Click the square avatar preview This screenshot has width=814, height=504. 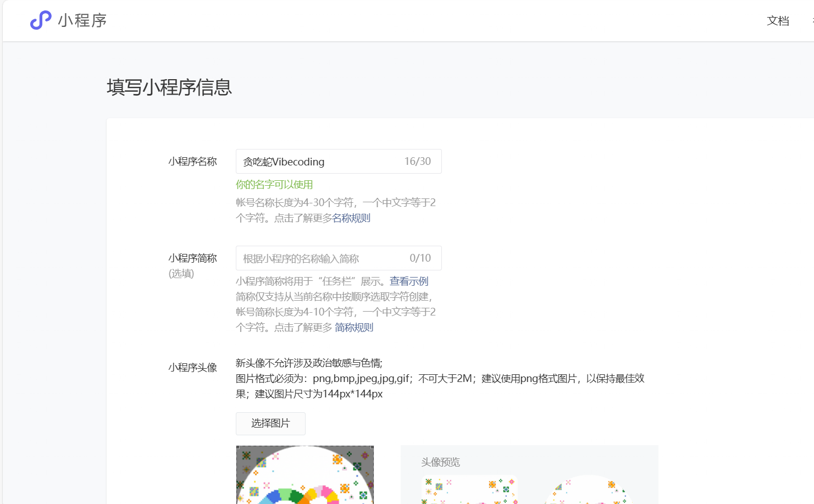point(469,490)
